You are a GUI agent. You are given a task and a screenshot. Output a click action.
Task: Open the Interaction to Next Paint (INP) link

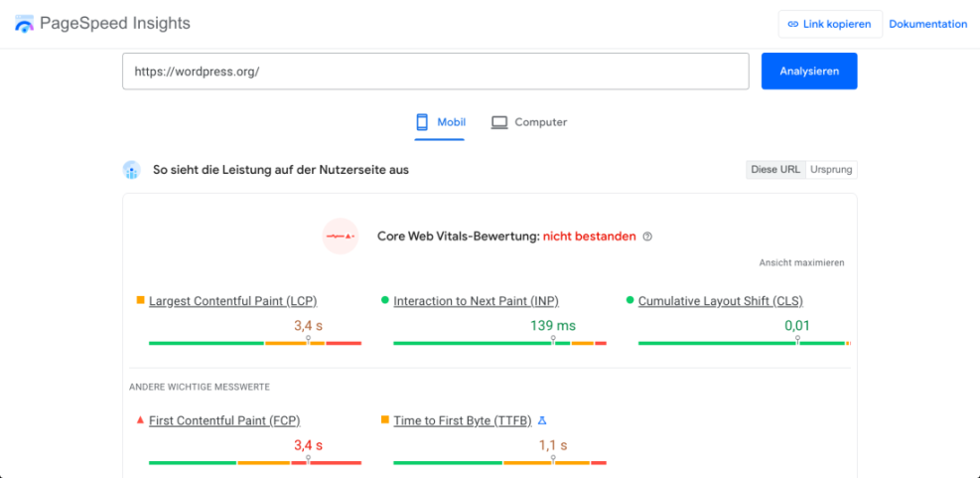pos(477,301)
